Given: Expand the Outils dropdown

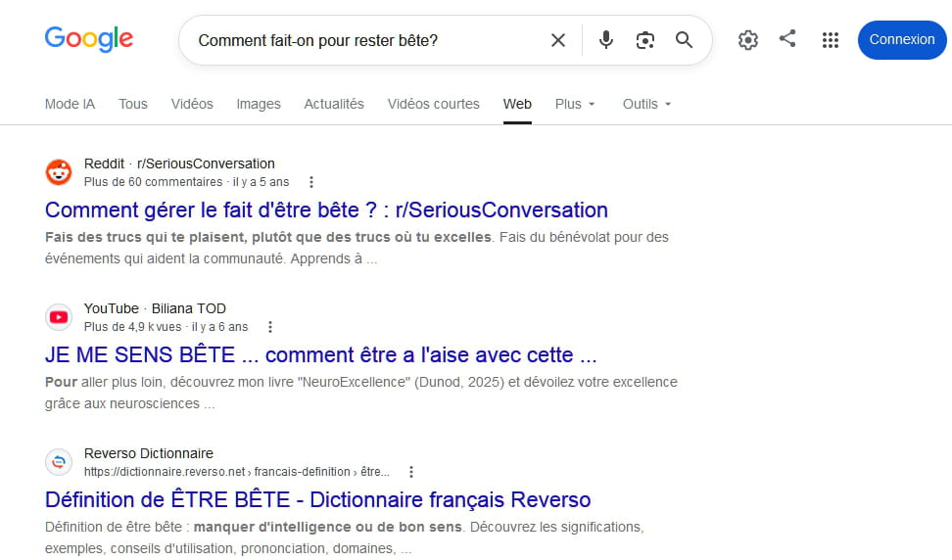Looking at the screenshot, I should 646,104.
